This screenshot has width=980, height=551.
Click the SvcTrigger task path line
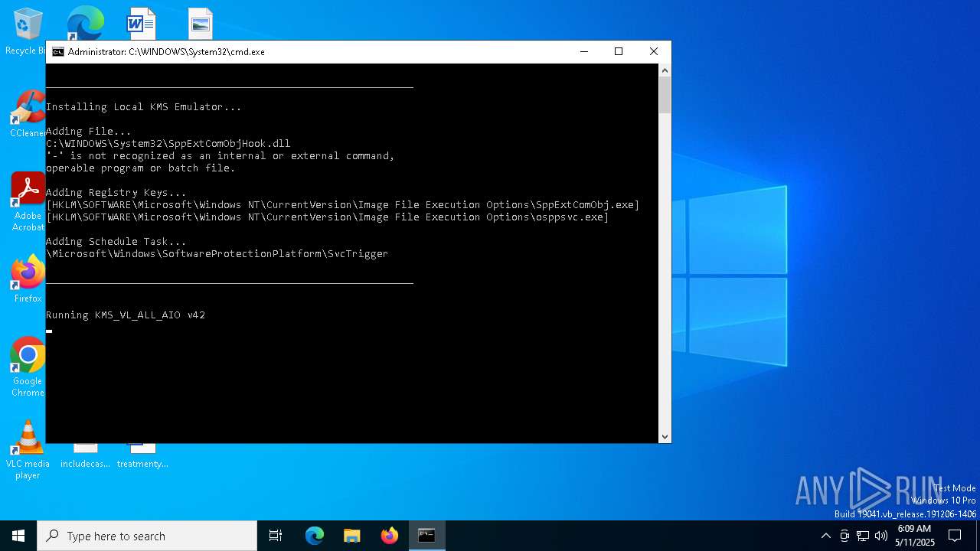tap(217, 254)
